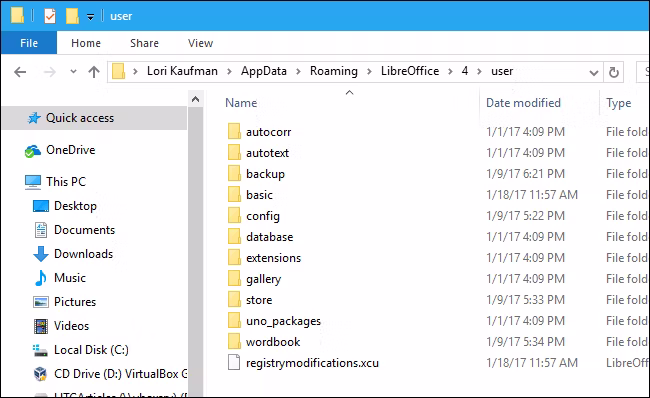
Task: Select the OneDrive icon in navigation pane
Action: [33, 151]
